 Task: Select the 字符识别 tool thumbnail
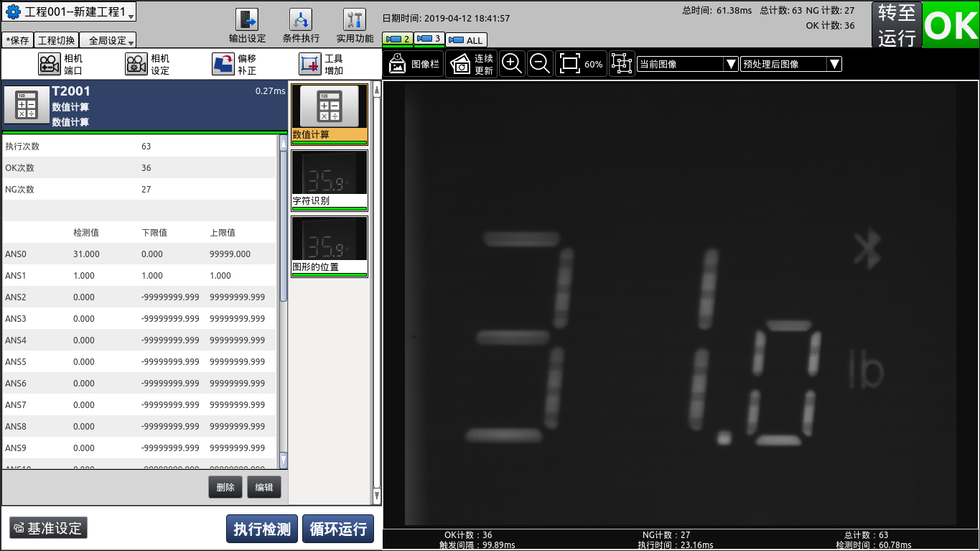coord(330,180)
